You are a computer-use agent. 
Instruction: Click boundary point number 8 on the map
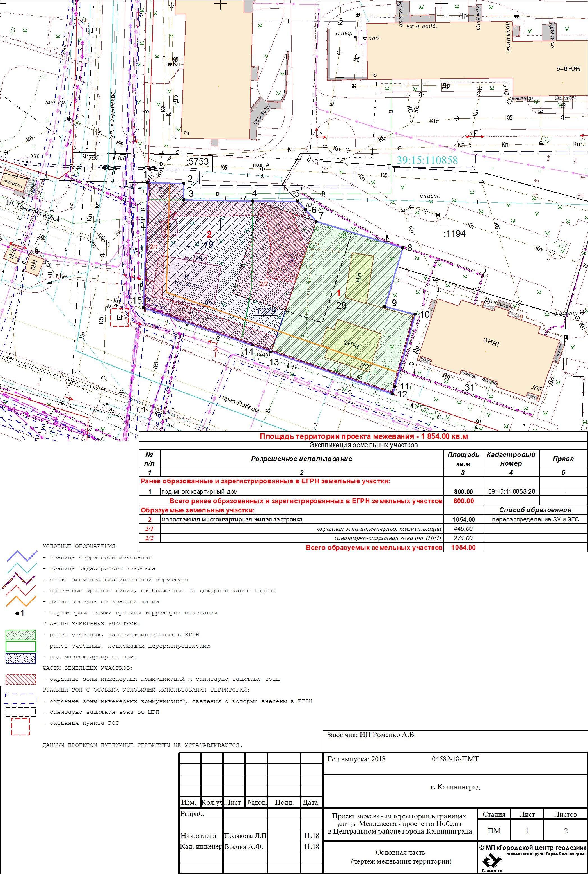tap(409, 248)
